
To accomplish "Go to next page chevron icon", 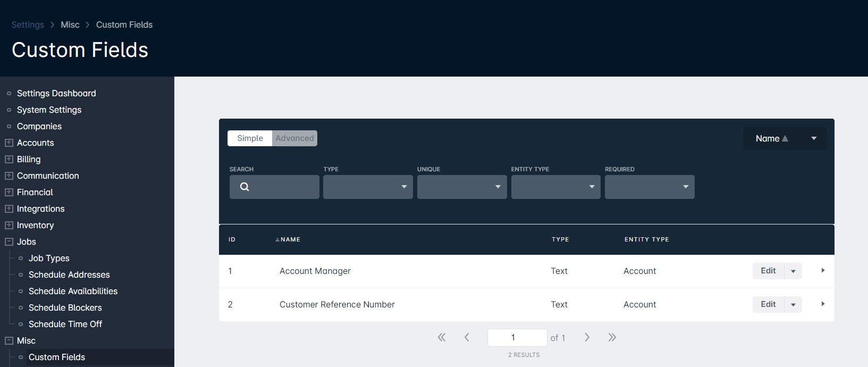I will pyautogui.click(x=587, y=337).
